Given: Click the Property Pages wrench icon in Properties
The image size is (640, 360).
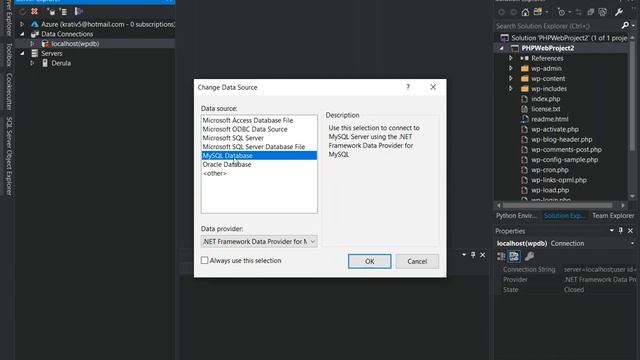Looking at the screenshot, I should click(529, 256).
